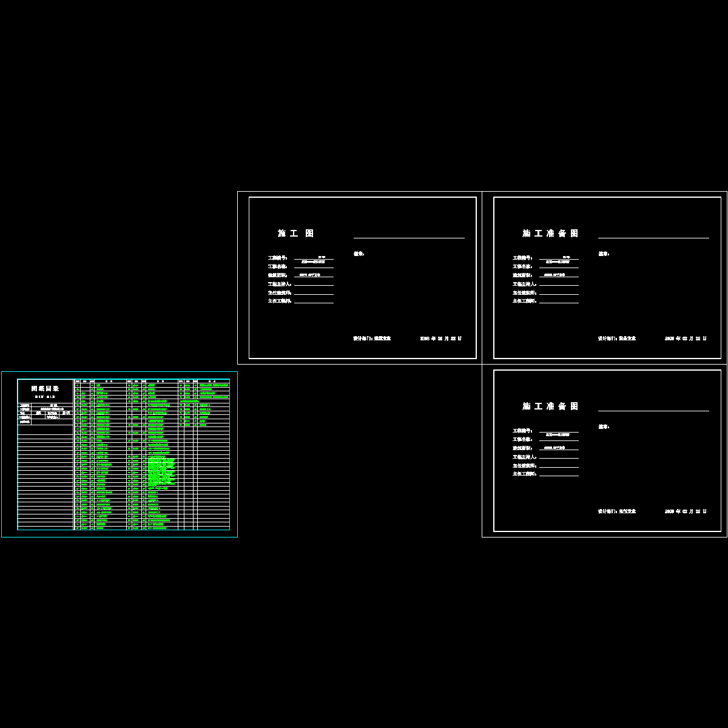The width and height of the screenshot is (728, 728).
Task: Click the 工程编号 label on the 施工图 sheet
Action: click(278, 258)
